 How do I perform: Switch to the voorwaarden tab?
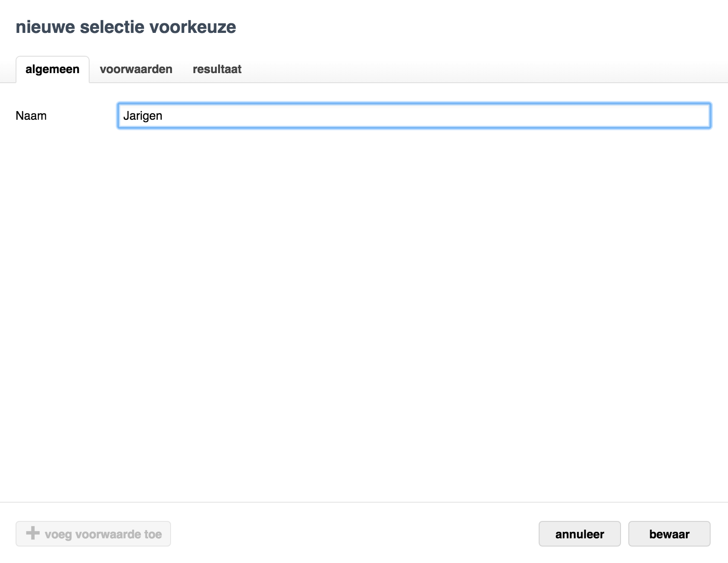pos(136,69)
